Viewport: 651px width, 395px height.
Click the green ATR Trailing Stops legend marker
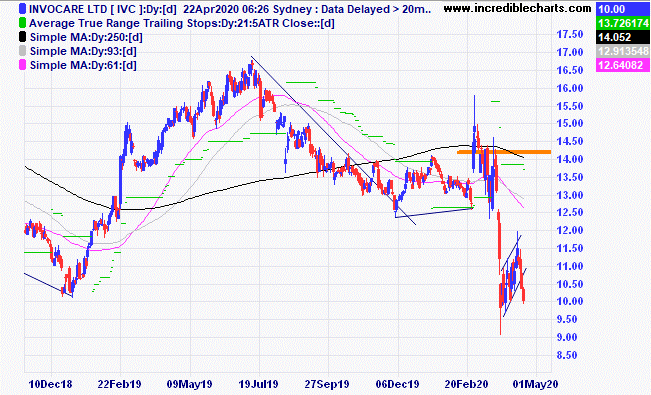pyautogui.click(x=22, y=23)
